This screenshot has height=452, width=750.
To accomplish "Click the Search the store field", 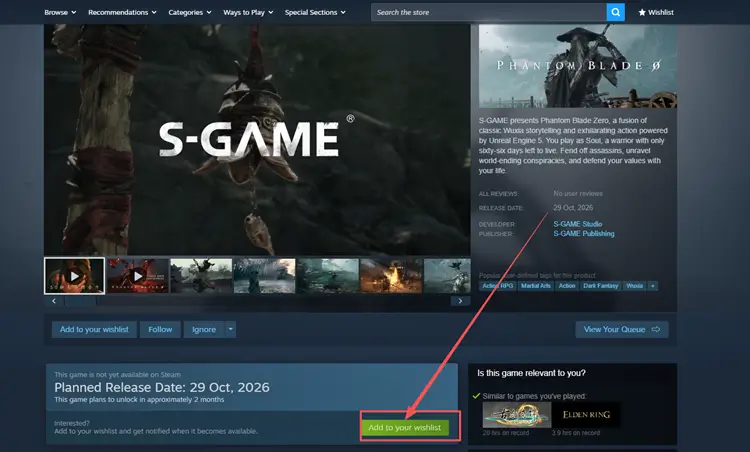I will [x=489, y=12].
